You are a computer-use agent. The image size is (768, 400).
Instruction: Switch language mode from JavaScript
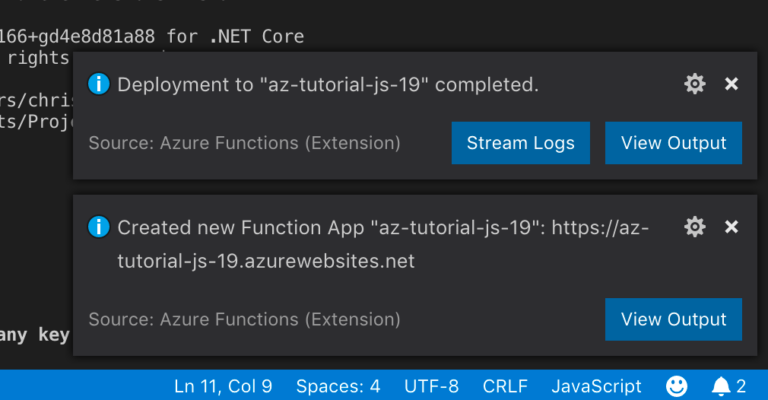point(596,386)
